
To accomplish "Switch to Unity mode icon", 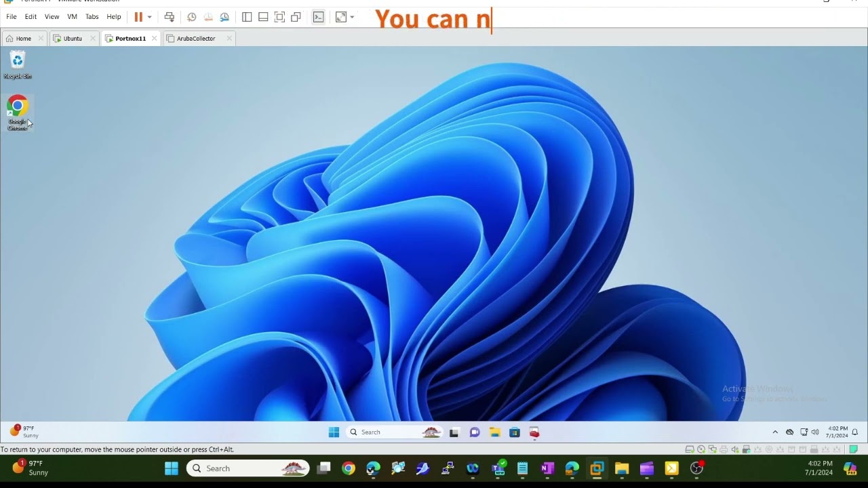I will 296,17.
